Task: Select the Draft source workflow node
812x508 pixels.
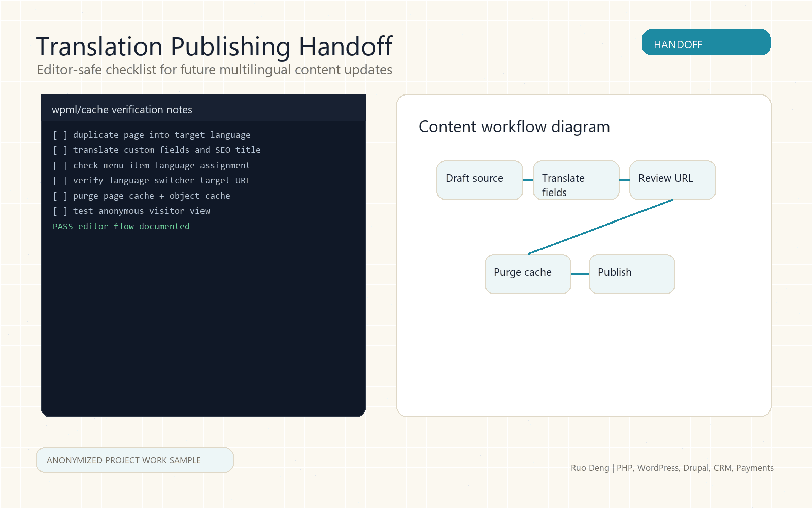Action: [480, 180]
